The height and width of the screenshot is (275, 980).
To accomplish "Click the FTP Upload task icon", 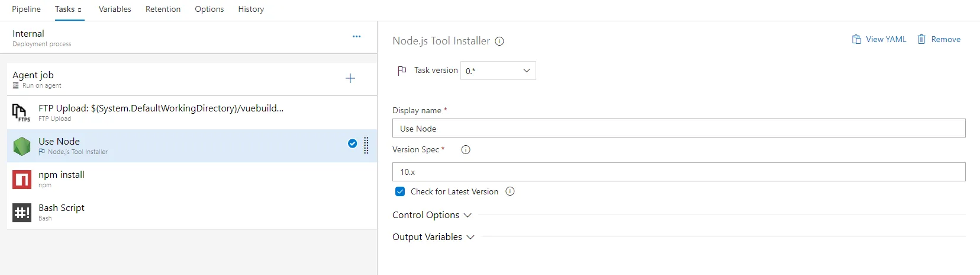I will (x=21, y=112).
